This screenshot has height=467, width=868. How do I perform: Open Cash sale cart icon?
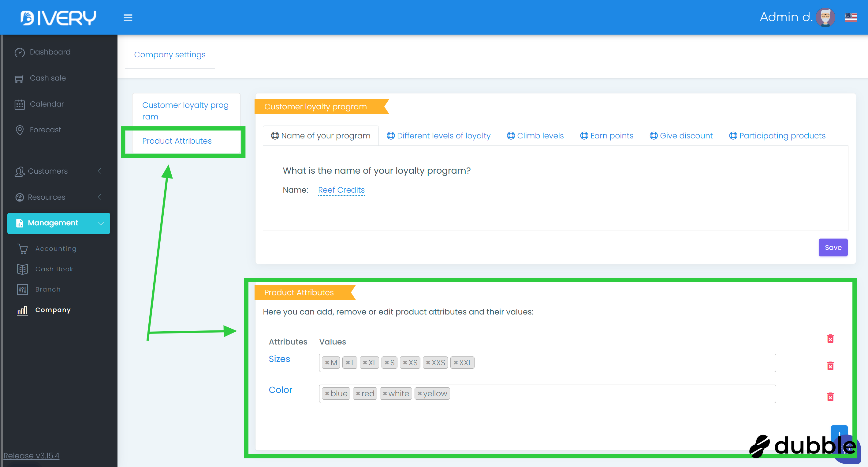[x=20, y=79]
